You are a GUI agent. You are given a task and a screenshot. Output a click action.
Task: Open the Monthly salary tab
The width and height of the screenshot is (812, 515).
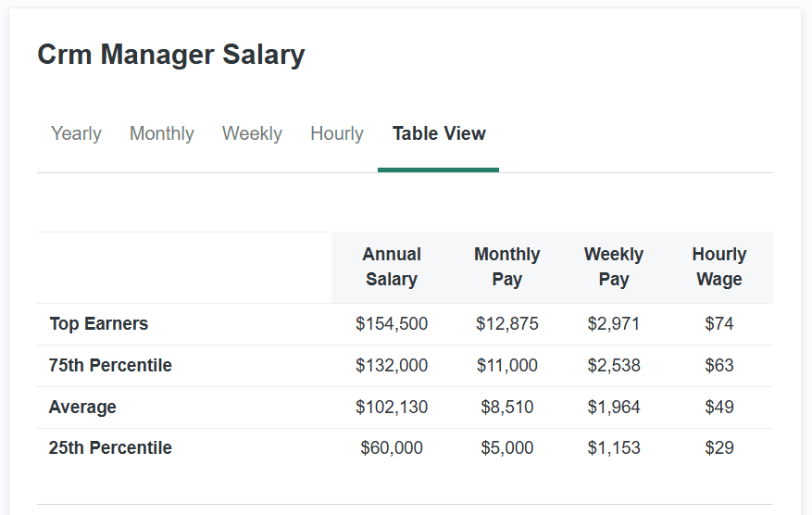click(162, 133)
